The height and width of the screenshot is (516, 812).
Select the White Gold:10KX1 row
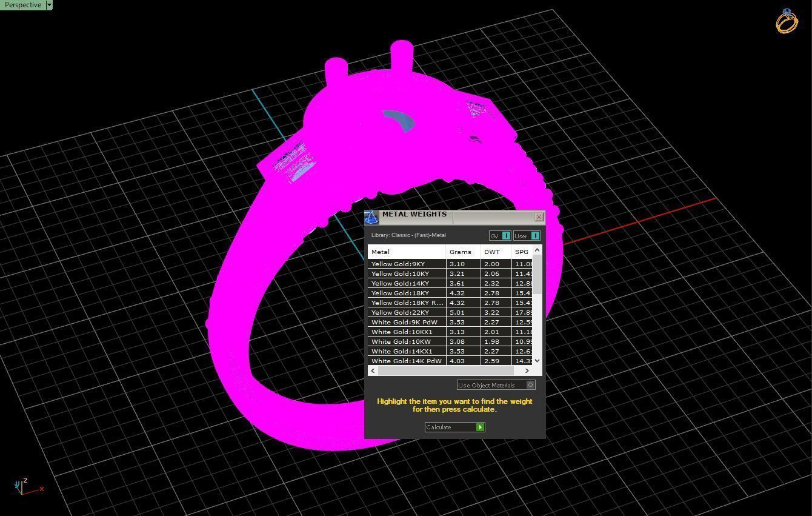coord(450,332)
